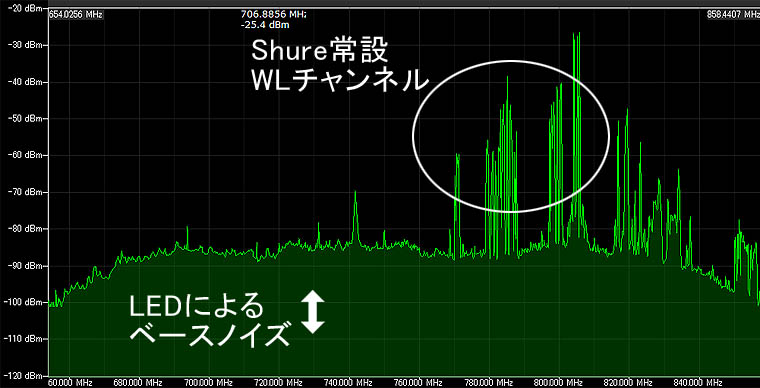Click the ベースノイズ annotation label

pos(209,334)
